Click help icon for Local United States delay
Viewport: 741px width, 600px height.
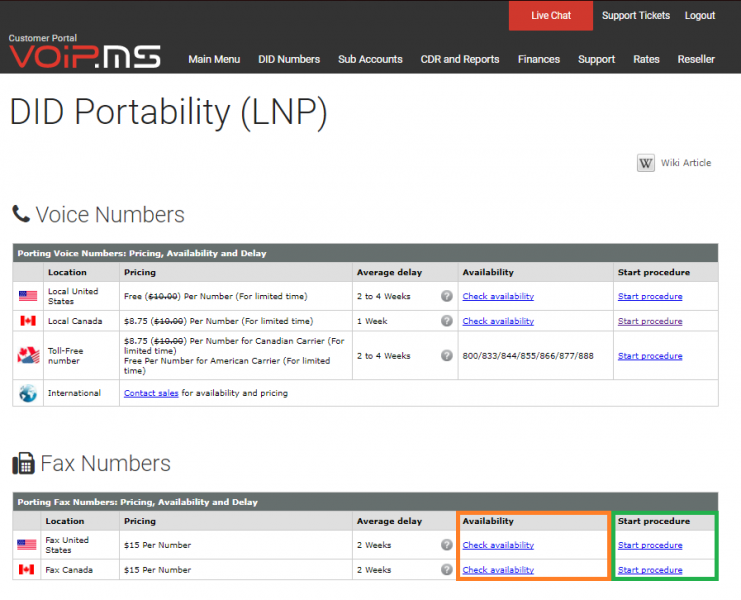(447, 296)
